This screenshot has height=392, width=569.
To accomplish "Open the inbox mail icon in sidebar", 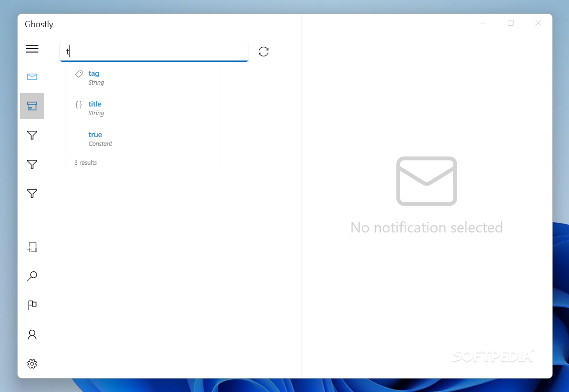I will (x=32, y=76).
